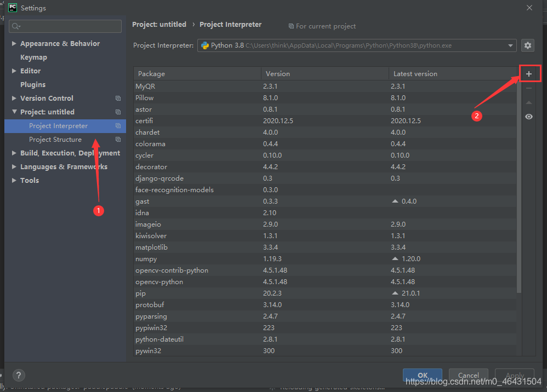Click the plus icon to install package
The height and width of the screenshot is (392, 547).
tap(528, 74)
